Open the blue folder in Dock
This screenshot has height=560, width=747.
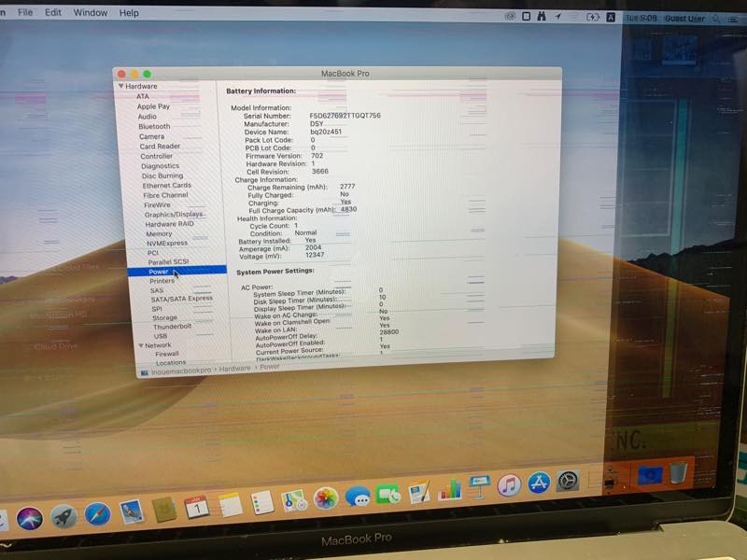click(650, 475)
